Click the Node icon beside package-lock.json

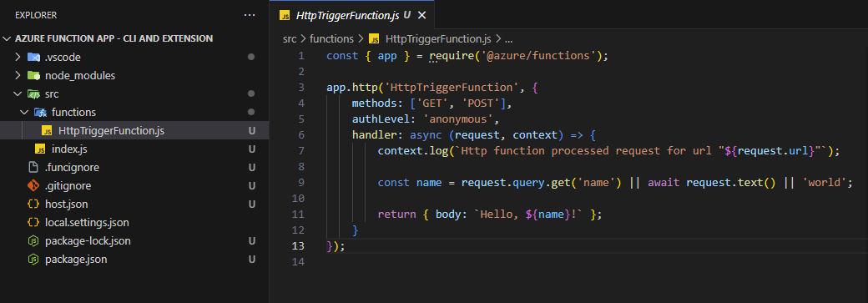tap(33, 241)
